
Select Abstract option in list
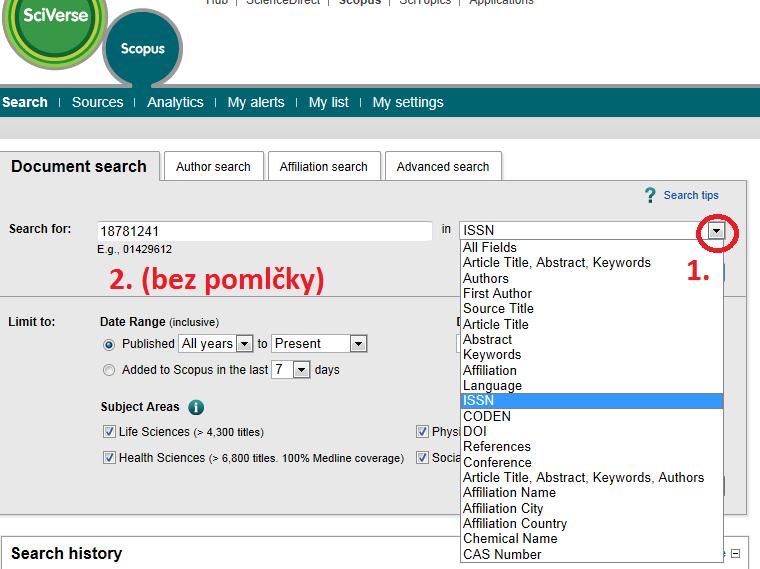pos(591,339)
